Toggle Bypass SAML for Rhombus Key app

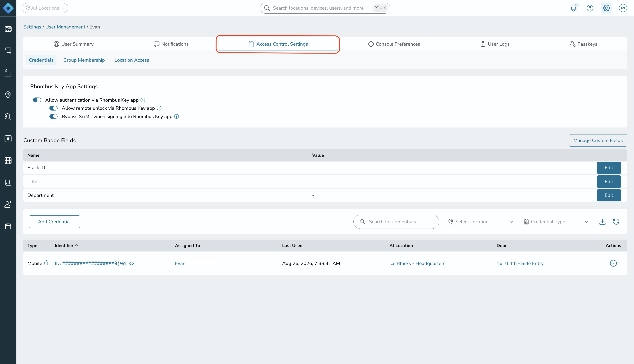tap(54, 117)
